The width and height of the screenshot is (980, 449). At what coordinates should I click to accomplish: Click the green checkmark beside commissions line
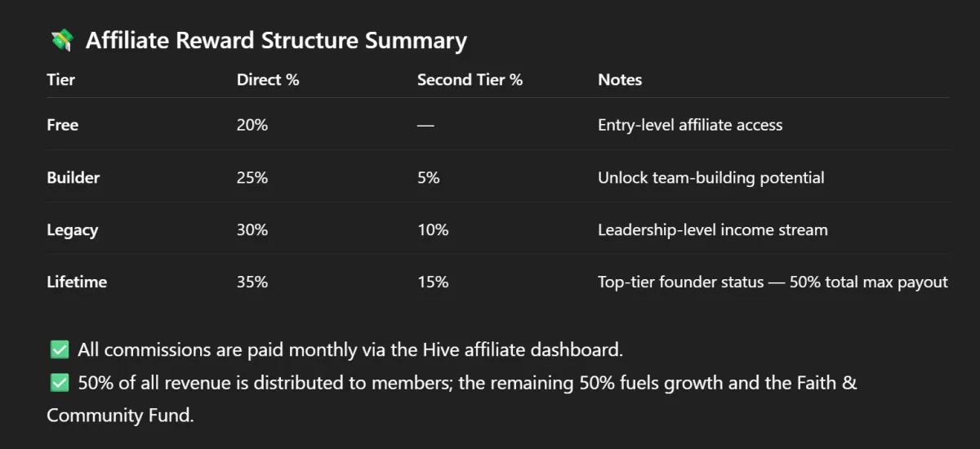[60, 350]
